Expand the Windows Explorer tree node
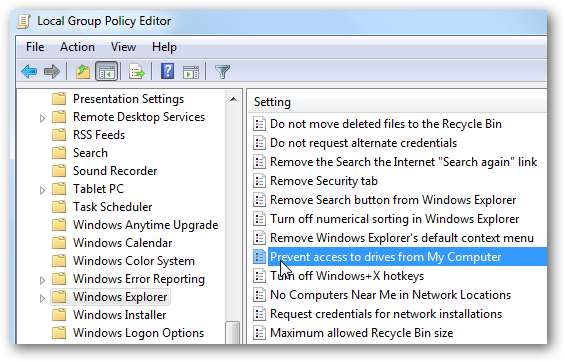565x362 pixels. click(43, 298)
